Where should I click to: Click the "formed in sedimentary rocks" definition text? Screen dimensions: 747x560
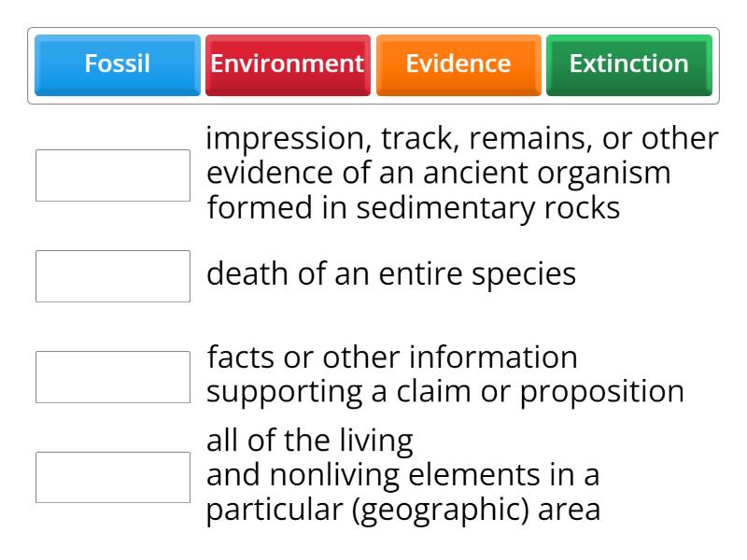tap(414, 208)
